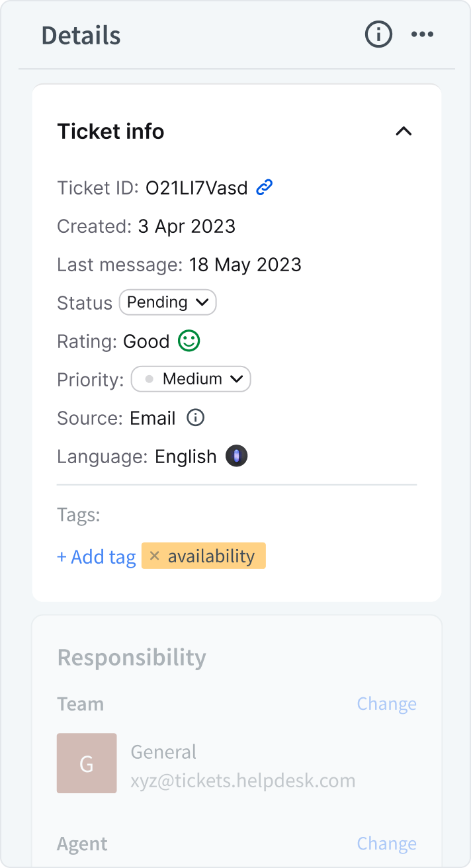This screenshot has height=868, width=471.
Task: Click the gray priority dot indicator
Action: 149,379
